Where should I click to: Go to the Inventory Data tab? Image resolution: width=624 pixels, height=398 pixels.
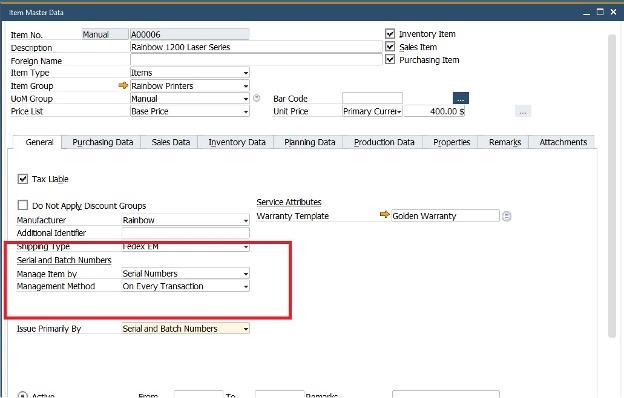click(x=237, y=142)
